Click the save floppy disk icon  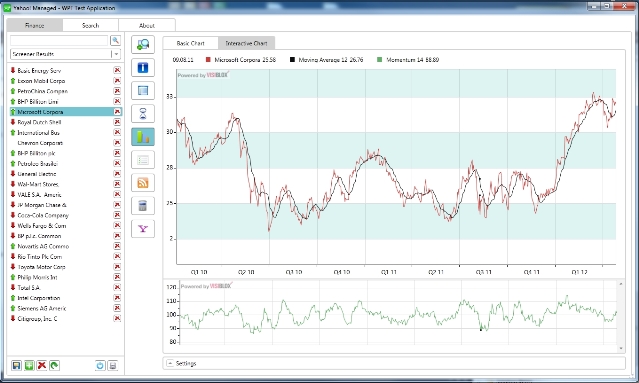click(16, 365)
